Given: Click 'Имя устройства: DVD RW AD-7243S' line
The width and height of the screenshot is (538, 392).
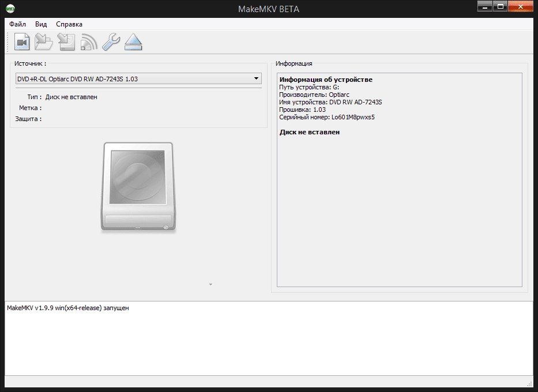Looking at the screenshot, I should click(330, 102).
